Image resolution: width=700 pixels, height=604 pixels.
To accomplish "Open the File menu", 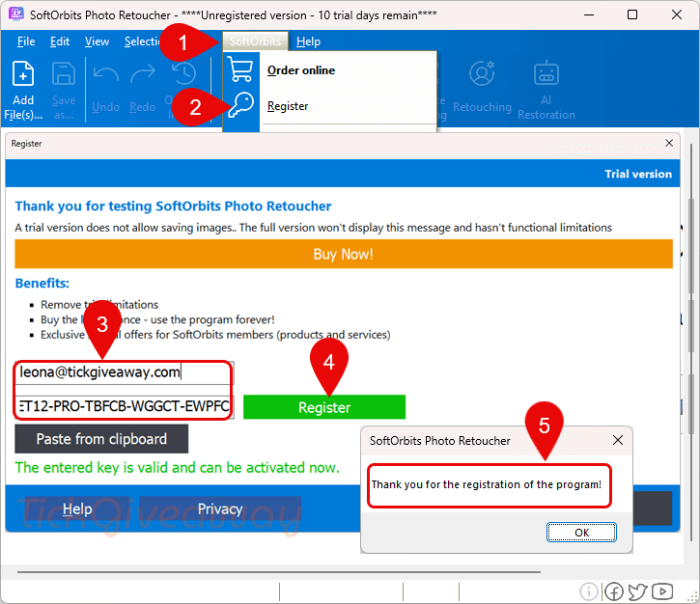I will 26,41.
